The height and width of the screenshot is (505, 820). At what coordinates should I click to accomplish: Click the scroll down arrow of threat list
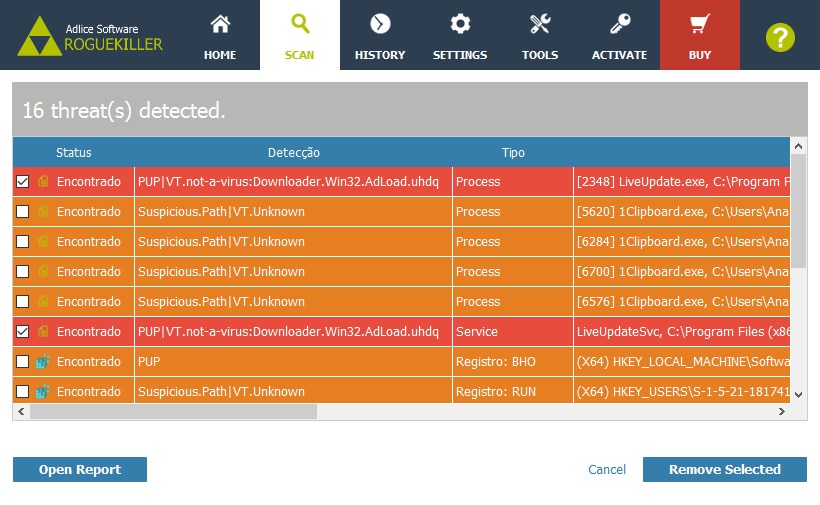(799, 395)
